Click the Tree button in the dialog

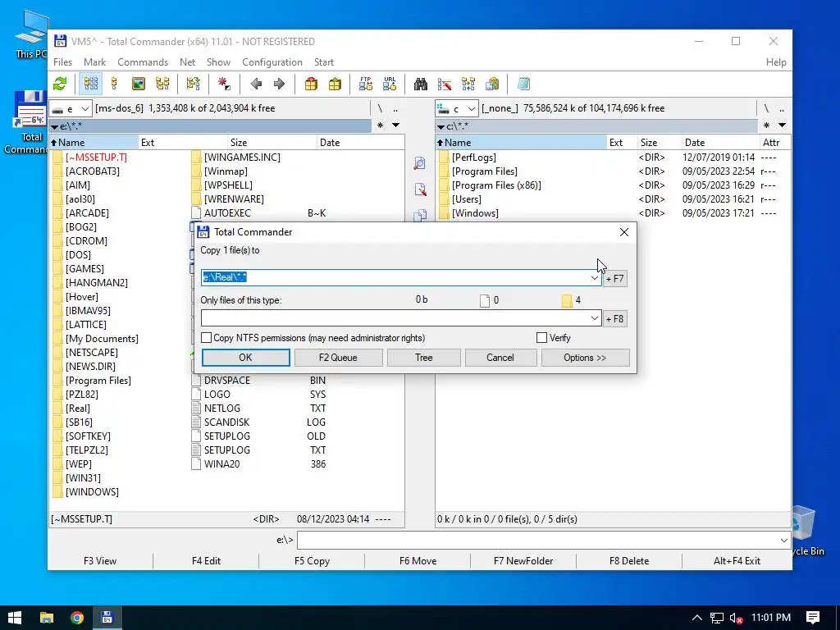(424, 358)
